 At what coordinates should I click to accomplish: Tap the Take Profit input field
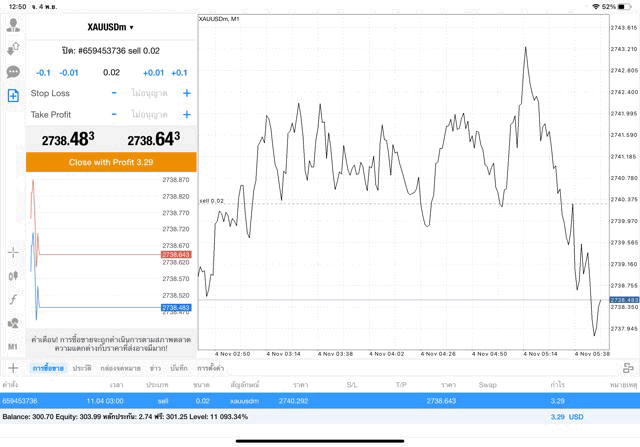(x=150, y=115)
